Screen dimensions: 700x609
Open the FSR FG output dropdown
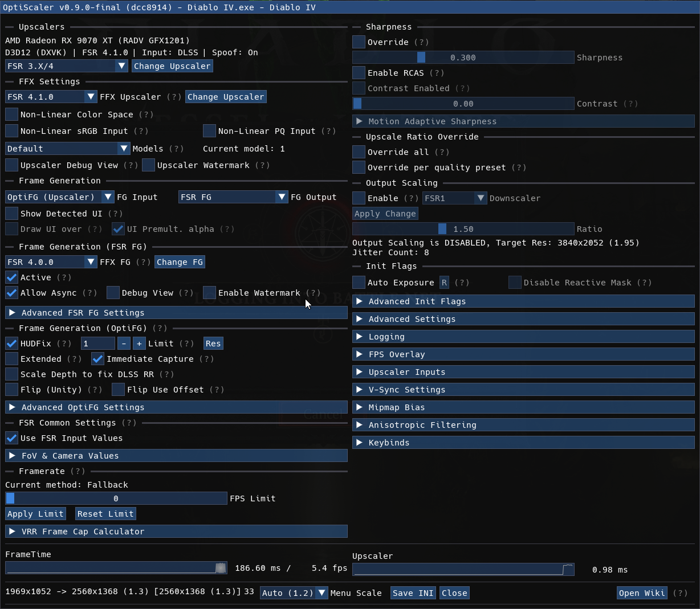click(x=233, y=197)
